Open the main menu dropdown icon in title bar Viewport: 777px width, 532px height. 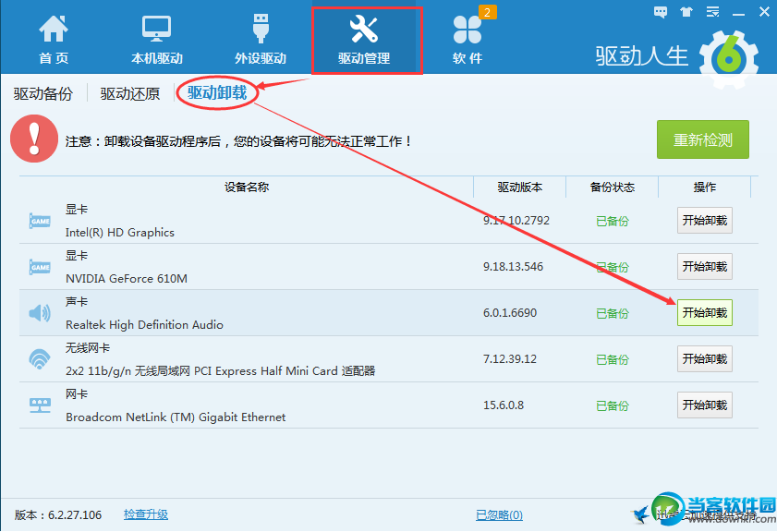point(712,12)
